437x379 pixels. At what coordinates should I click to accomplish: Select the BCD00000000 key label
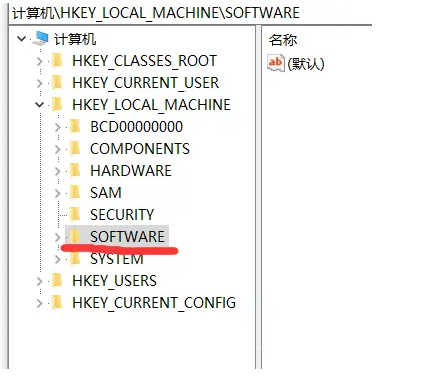click(x=137, y=127)
